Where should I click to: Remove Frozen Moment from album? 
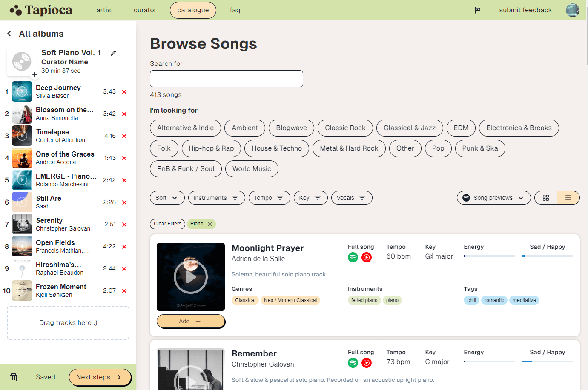click(124, 291)
